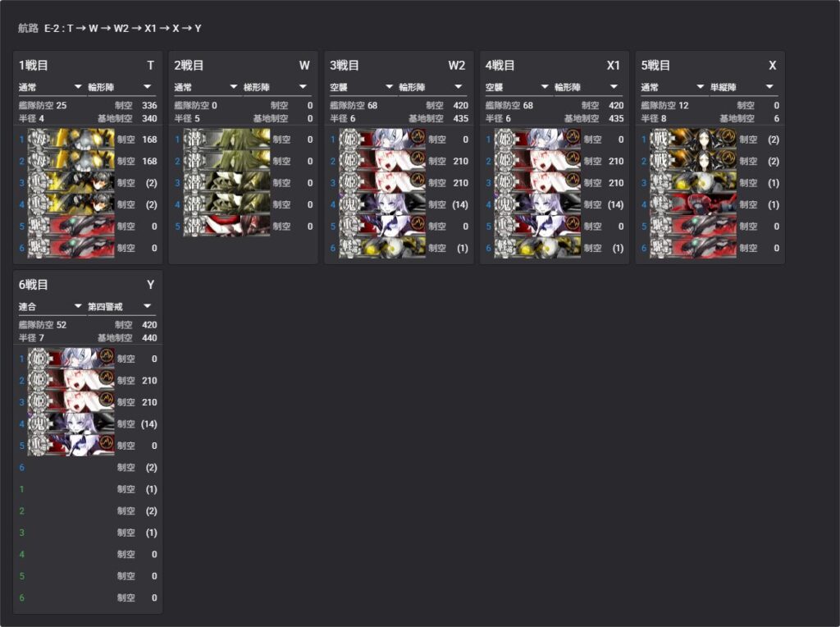Select enemy ship 2 in 1戦目 T
840x627 pixels.
71,161
